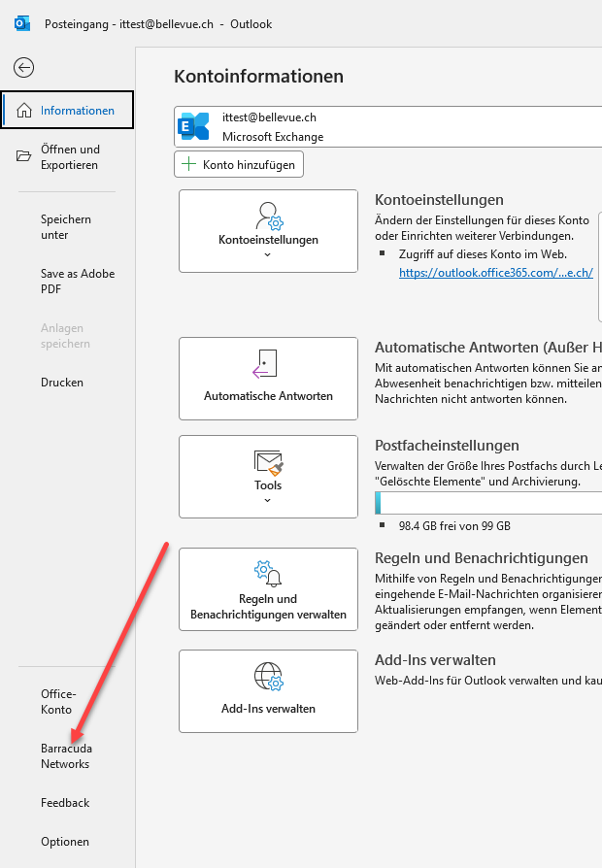Viewport: 602px width, 868px height.
Task: Click the Regeln und Benachrichtigungen heading
Action: pos(482,558)
